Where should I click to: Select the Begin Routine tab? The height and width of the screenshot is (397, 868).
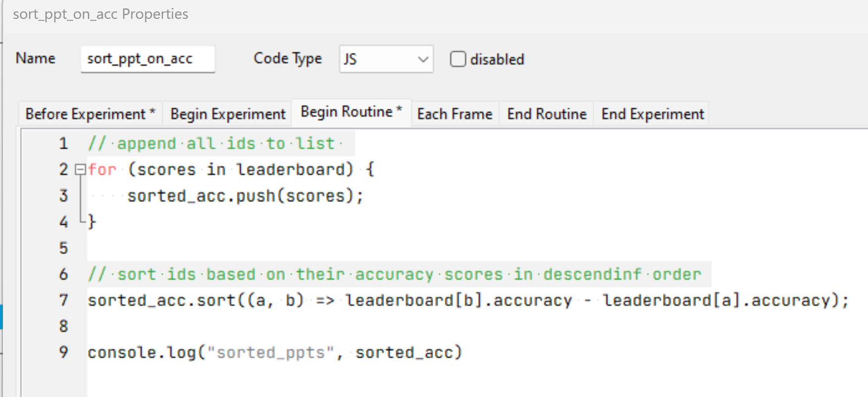[x=351, y=112]
